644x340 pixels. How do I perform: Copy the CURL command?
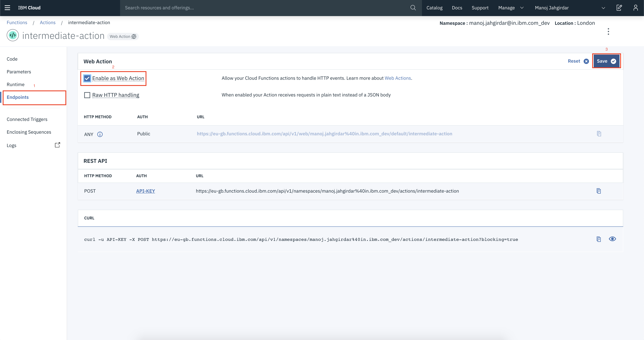(x=599, y=239)
